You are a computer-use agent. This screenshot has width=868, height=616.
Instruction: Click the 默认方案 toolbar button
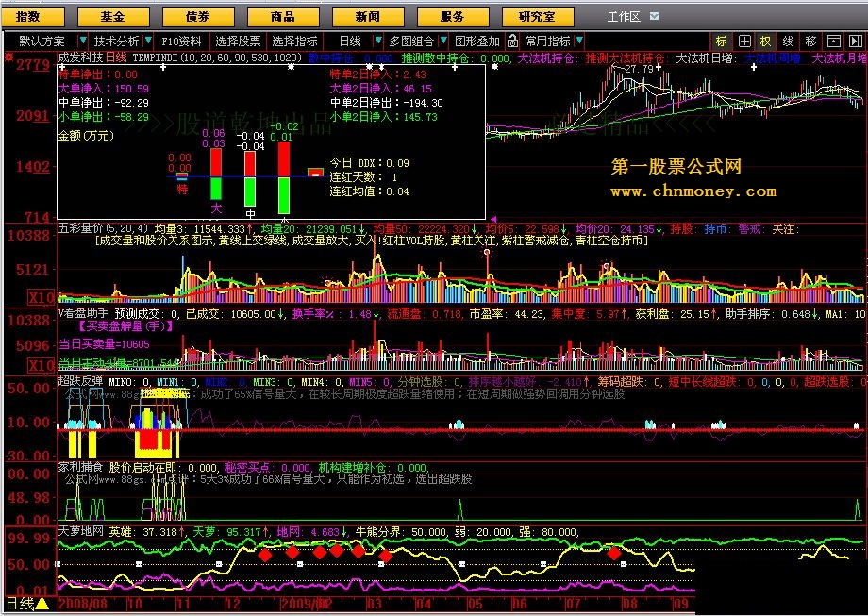click(42, 41)
